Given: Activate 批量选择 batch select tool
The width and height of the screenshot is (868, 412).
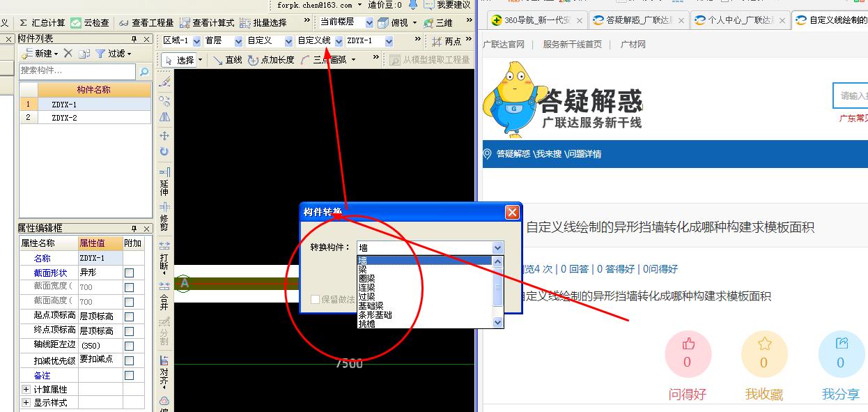Looking at the screenshot, I should coord(263,23).
